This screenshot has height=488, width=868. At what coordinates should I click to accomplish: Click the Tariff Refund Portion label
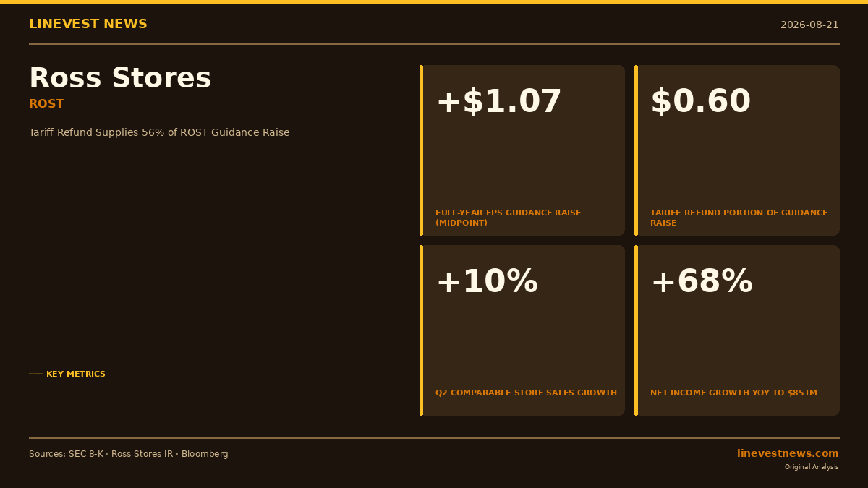click(739, 218)
